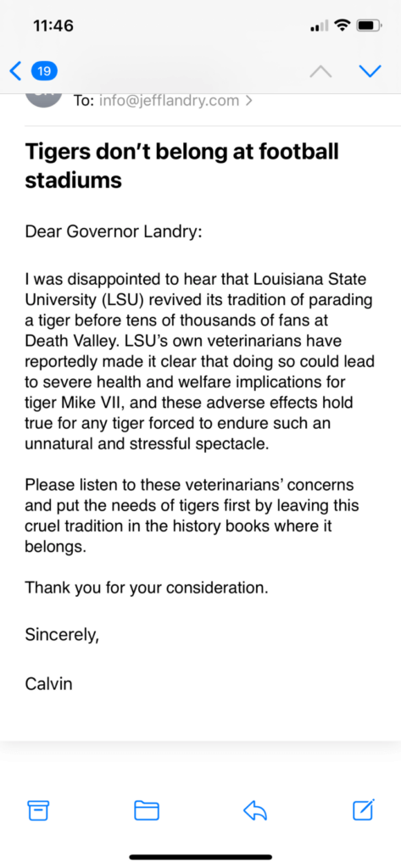Go to next message with down arrow
Image resolution: width=401 pixels, height=868 pixels.
[x=370, y=71]
